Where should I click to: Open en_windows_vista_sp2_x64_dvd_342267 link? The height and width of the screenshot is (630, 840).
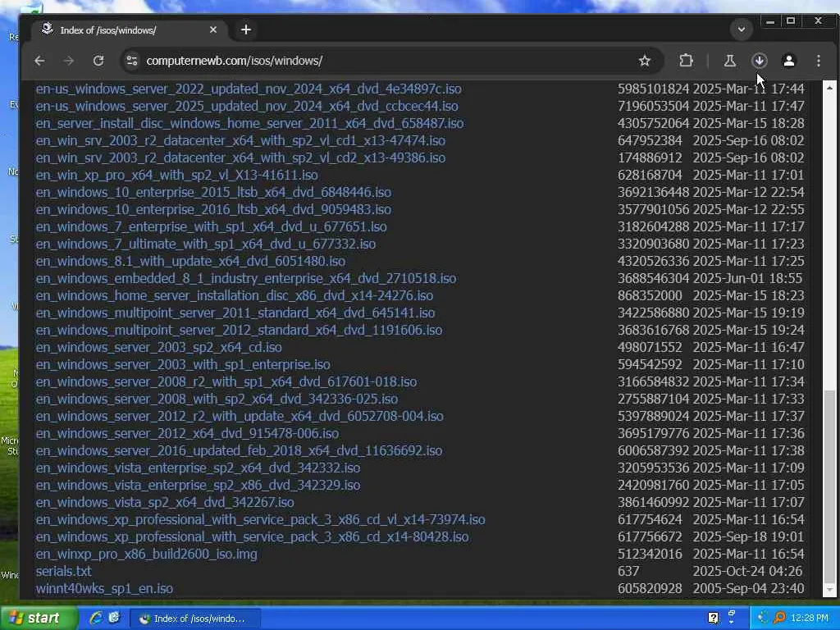pyautogui.click(x=165, y=502)
